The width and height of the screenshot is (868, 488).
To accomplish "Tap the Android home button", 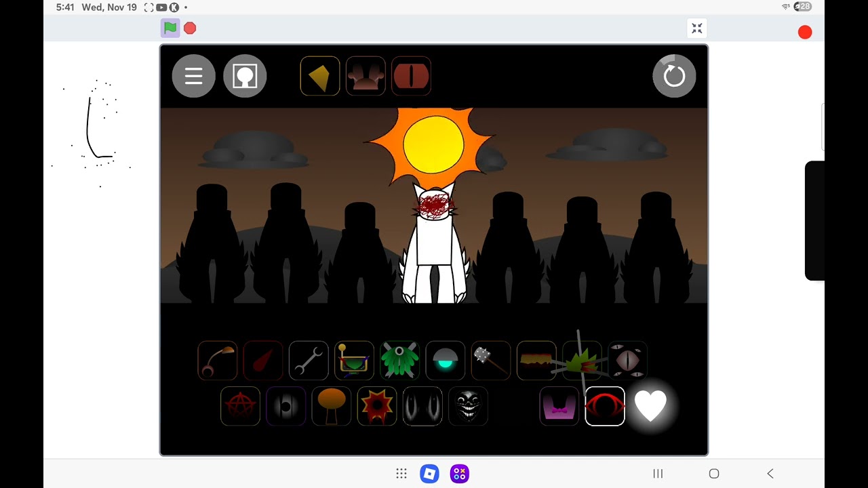I will [x=714, y=474].
